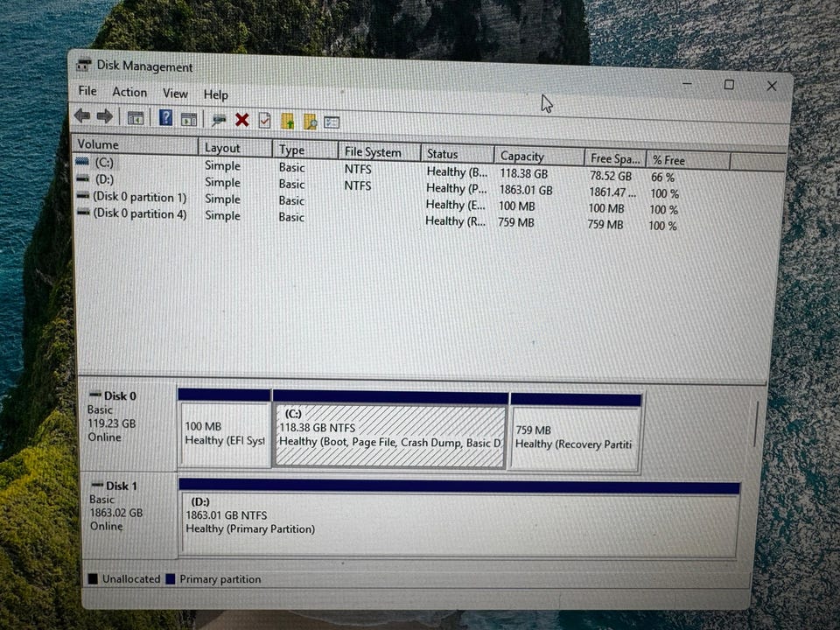Select the Disk 0 header block
Viewport: 840px width, 630px height.
click(128, 425)
